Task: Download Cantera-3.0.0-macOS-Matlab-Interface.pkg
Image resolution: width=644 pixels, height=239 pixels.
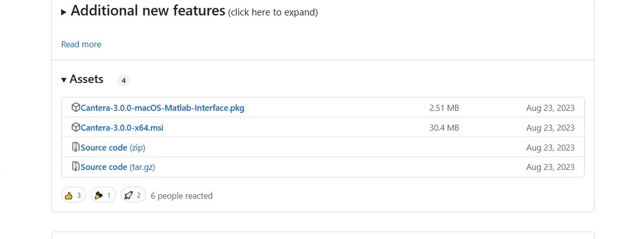Action: 162,108
